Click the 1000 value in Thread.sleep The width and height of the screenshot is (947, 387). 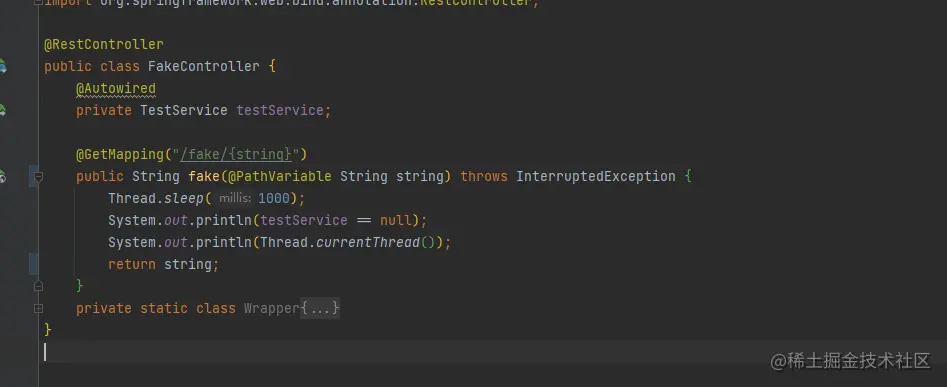pyautogui.click(x=274, y=199)
